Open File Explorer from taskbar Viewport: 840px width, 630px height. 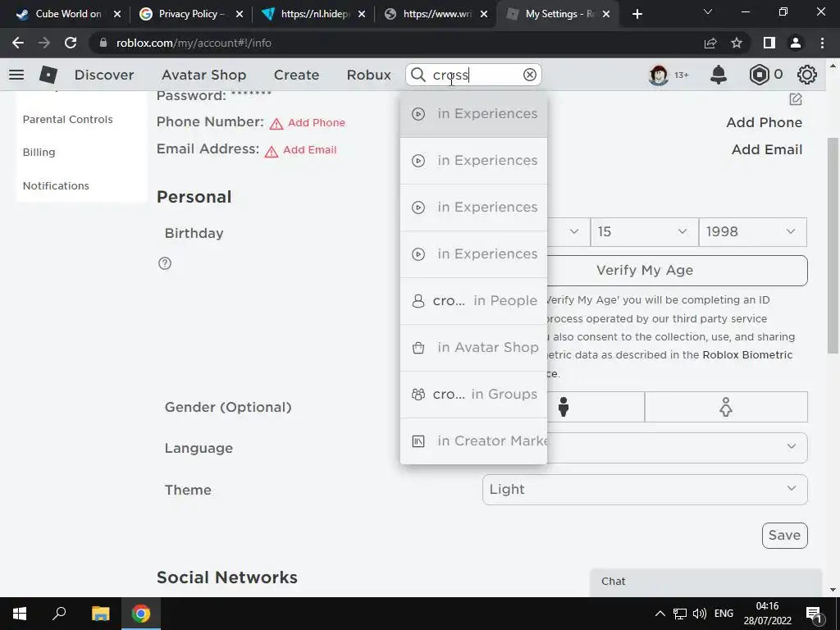point(100,614)
